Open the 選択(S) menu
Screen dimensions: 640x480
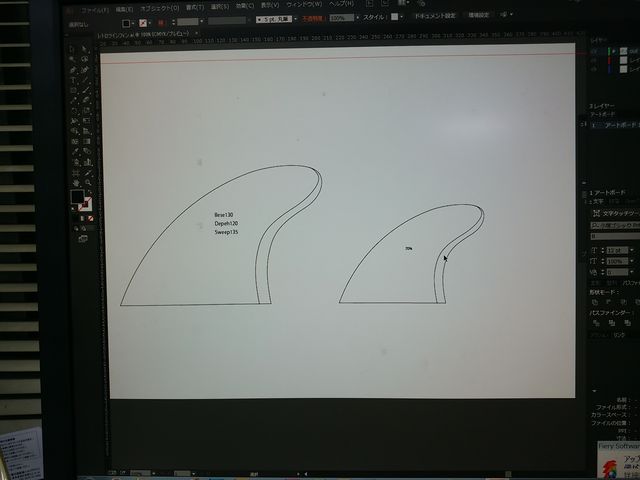(220, 7)
